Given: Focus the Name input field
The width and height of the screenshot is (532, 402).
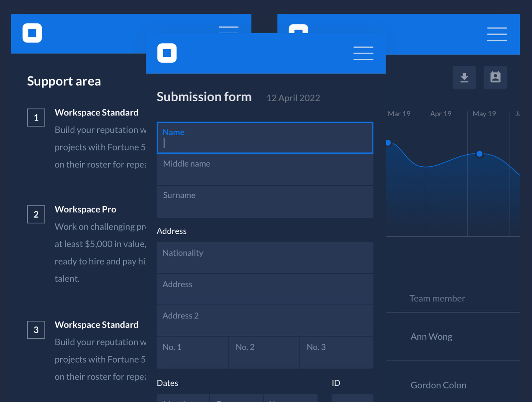Looking at the screenshot, I should click(x=265, y=138).
